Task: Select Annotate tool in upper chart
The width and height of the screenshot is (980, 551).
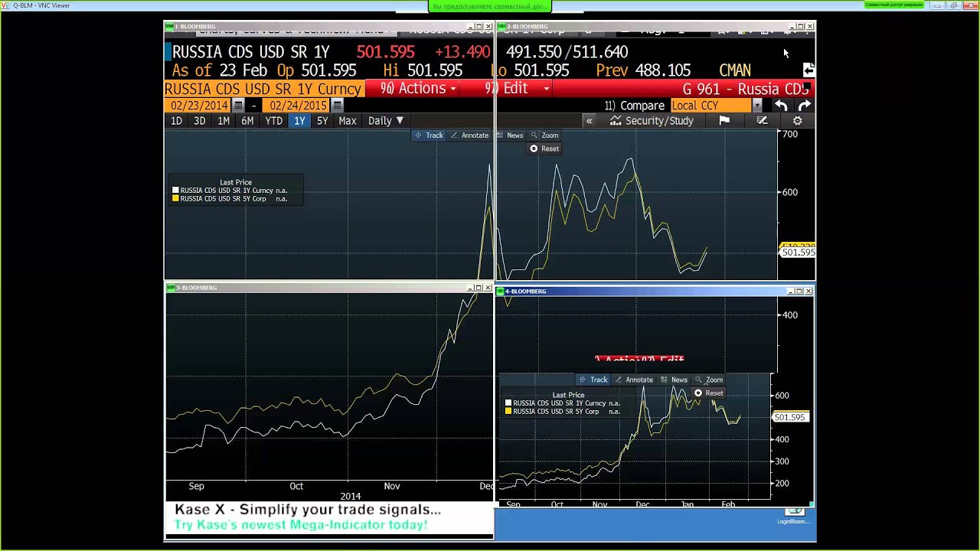Action: (469, 135)
